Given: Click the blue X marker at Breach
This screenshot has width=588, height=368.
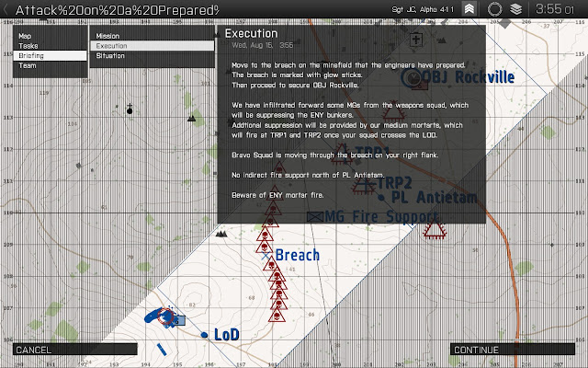Looking at the screenshot, I should click(x=266, y=256).
